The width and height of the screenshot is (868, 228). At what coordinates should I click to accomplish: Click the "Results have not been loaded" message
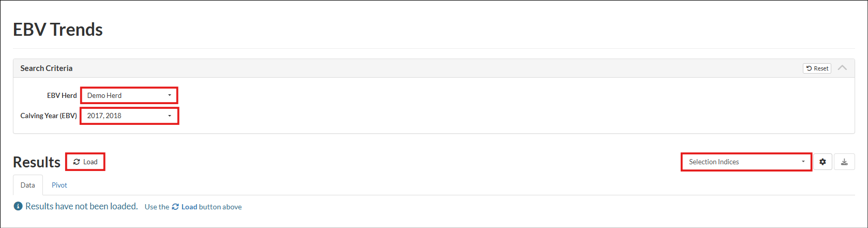tap(82, 206)
